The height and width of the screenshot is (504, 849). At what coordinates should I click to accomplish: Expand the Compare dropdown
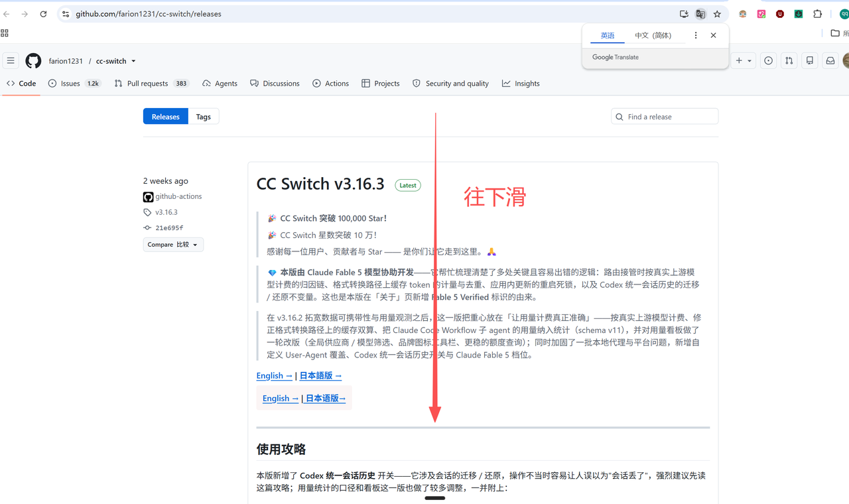pyautogui.click(x=173, y=245)
